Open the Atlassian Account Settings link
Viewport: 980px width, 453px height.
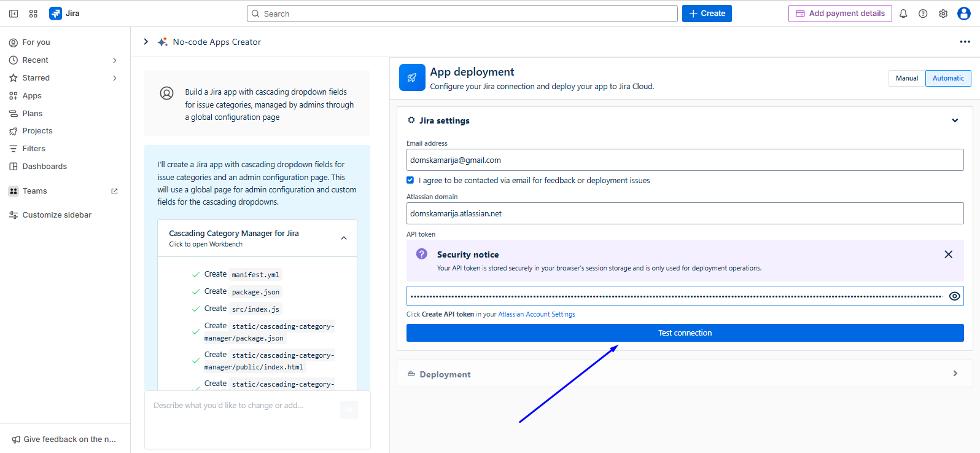pos(536,314)
